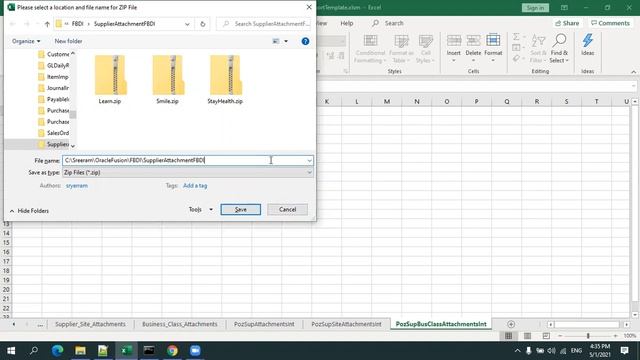Open the Tools dropdown in the dialog
Screen dimensions: 640x360
(200, 209)
